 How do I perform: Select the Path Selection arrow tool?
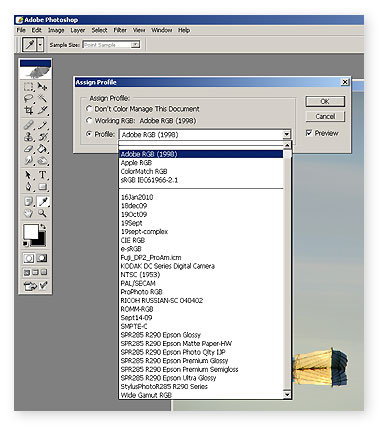pyautogui.click(x=29, y=175)
